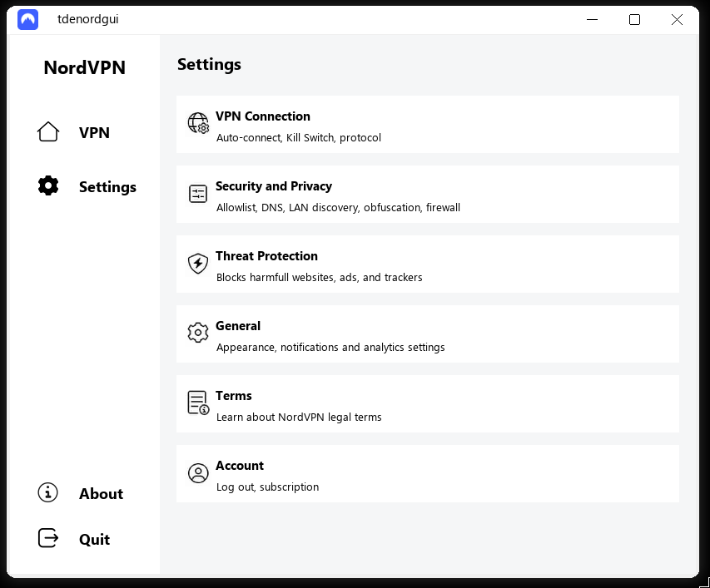The image size is (710, 588).
Task: Click the NordVPN heading in sidebar
Action: coord(85,67)
